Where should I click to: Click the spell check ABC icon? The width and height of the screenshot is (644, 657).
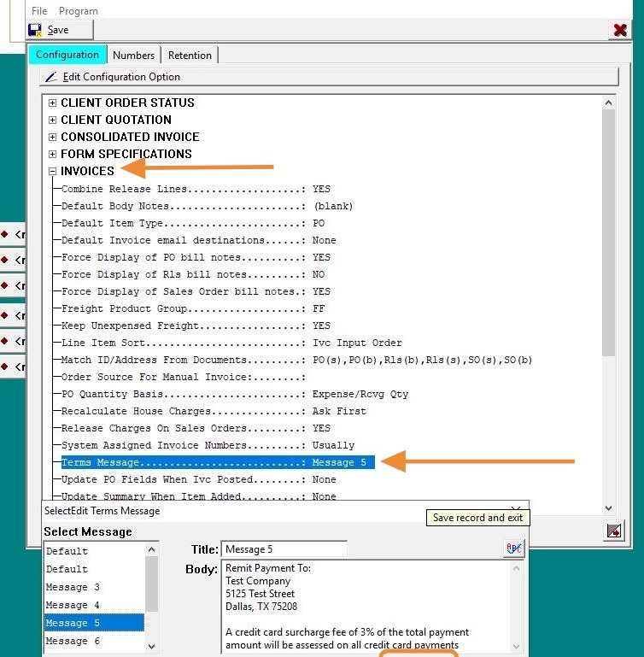[513, 548]
